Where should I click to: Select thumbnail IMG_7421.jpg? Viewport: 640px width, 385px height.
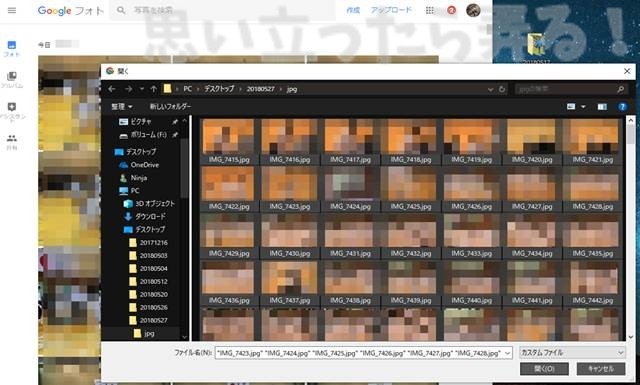coord(592,141)
